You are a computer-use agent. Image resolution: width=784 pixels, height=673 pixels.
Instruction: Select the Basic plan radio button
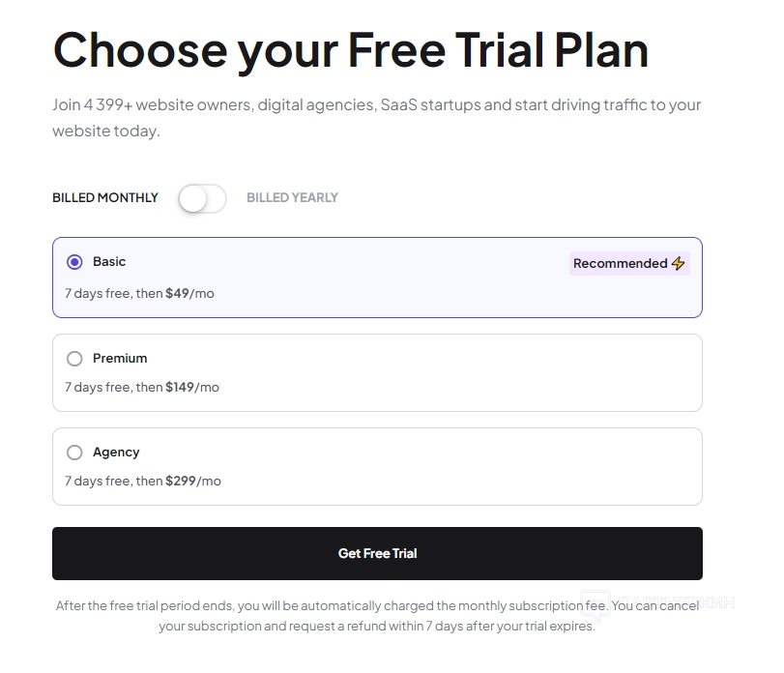74,262
